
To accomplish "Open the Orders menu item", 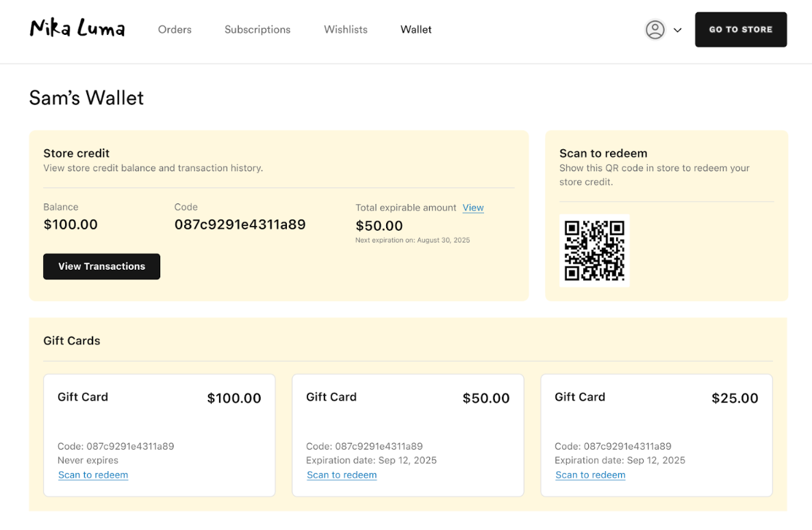I will [175, 29].
